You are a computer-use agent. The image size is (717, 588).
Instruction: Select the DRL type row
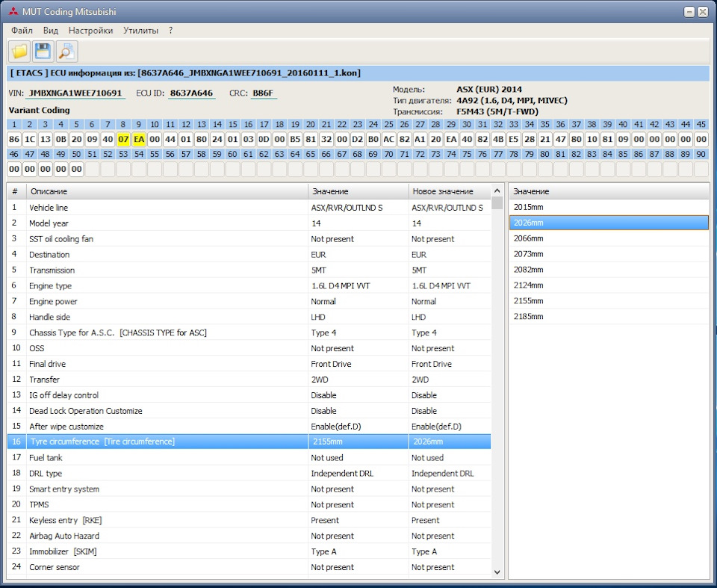point(249,473)
